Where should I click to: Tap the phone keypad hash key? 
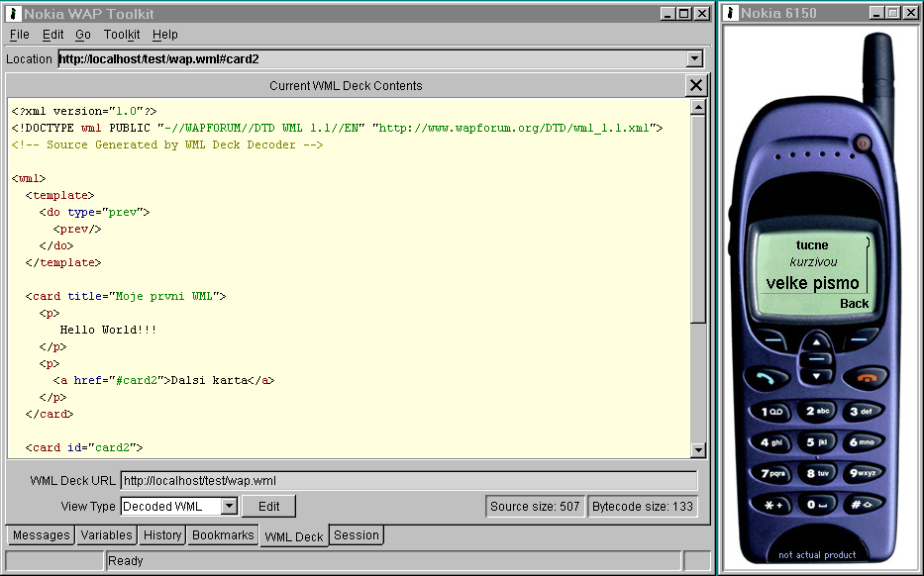862,504
